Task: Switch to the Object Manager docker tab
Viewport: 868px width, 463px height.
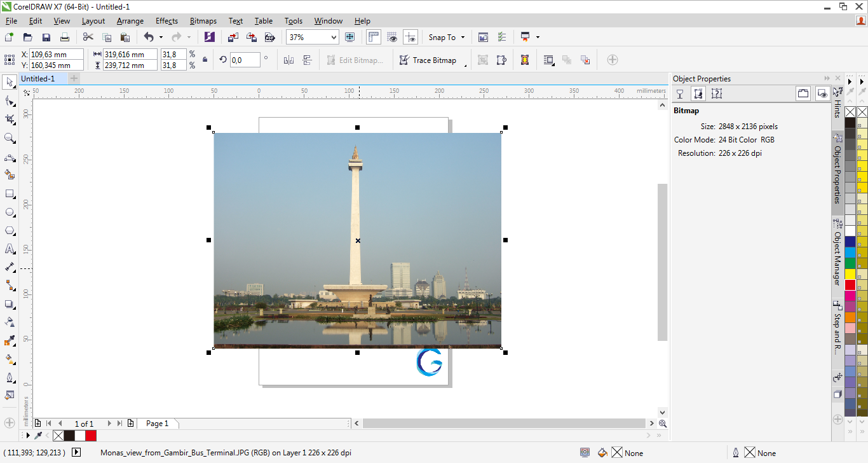Action: pyautogui.click(x=837, y=253)
